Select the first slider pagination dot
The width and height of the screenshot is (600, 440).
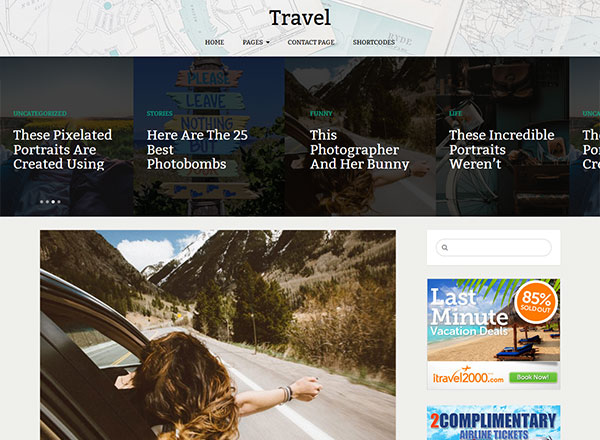click(42, 202)
